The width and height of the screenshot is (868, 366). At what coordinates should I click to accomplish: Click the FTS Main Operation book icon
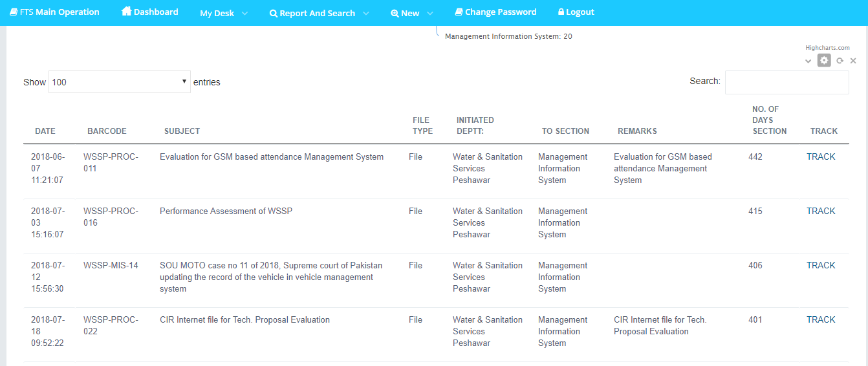coord(14,12)
